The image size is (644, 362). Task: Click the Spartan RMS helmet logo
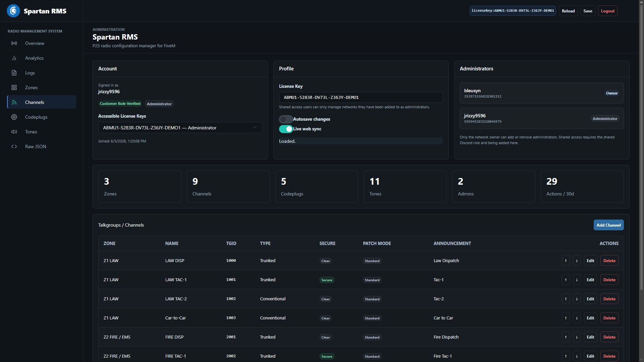click(x=13, y=11)
